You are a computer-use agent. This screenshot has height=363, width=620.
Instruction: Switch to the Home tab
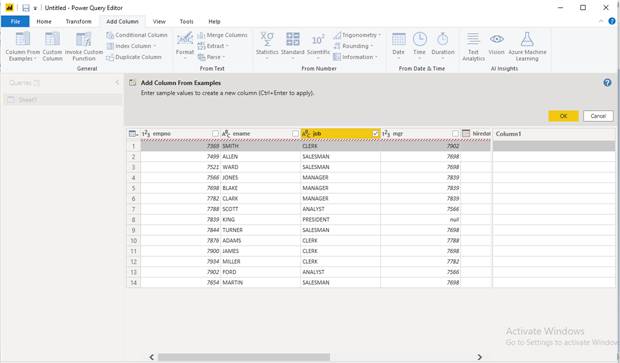(x=44, y=21)
